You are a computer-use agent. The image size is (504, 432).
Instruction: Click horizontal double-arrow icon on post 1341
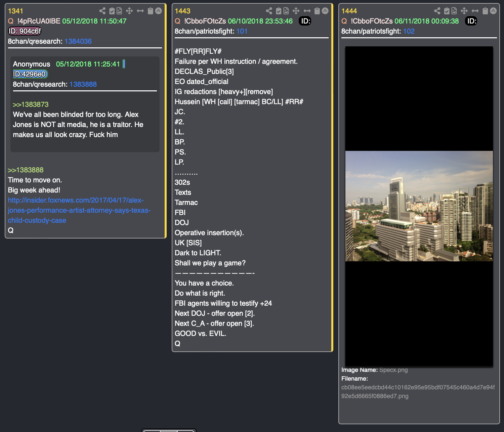click(x=140, y=11)
